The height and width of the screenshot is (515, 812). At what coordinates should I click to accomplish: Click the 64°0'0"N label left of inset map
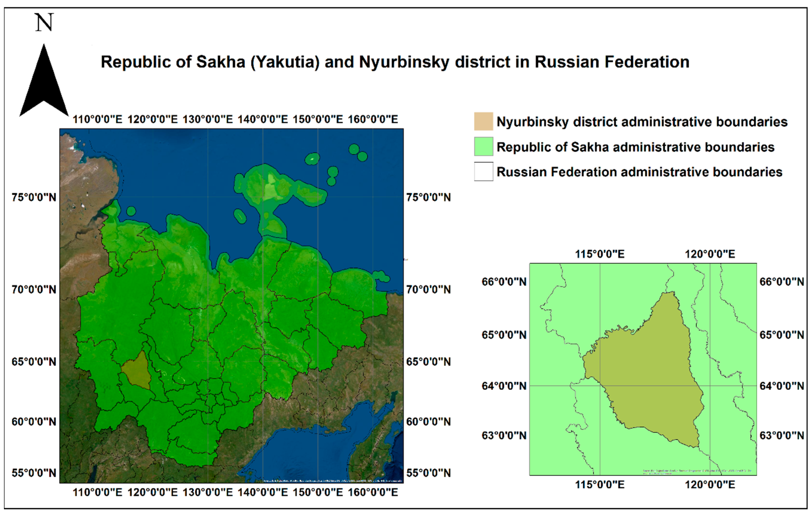pyautogui.click(x=504, y=386)
